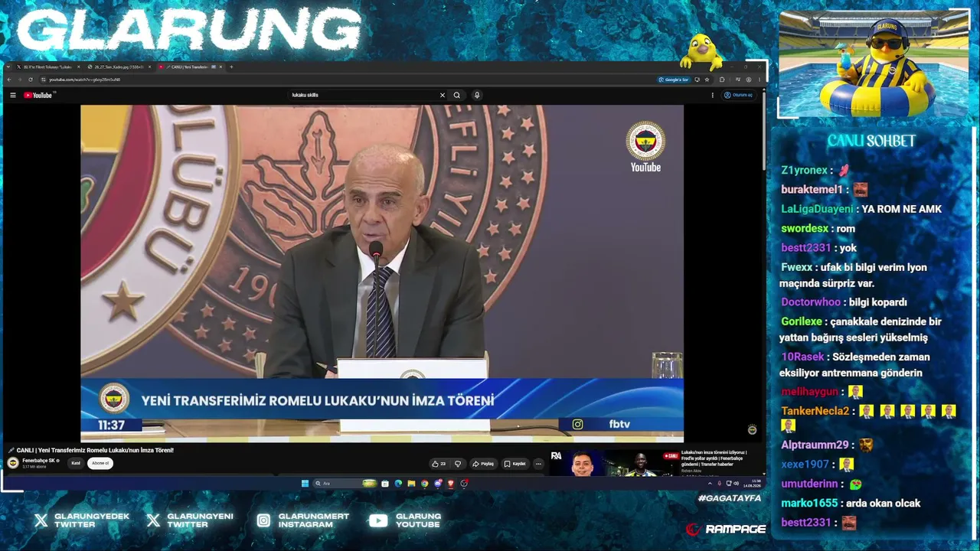Click the video player showing the signing ceremony
This screenshot has height=551, width=980.
382,273
